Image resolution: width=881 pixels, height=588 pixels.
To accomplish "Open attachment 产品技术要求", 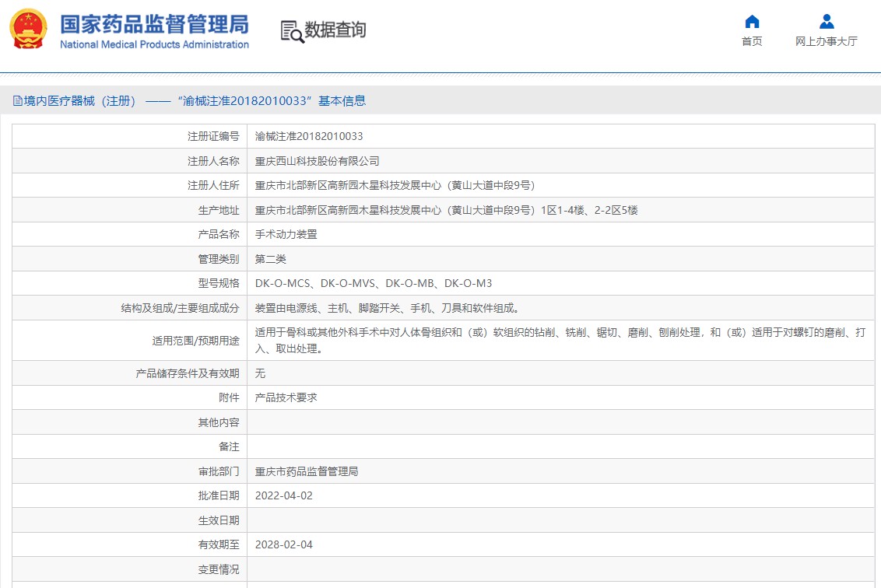I will 286,397.
